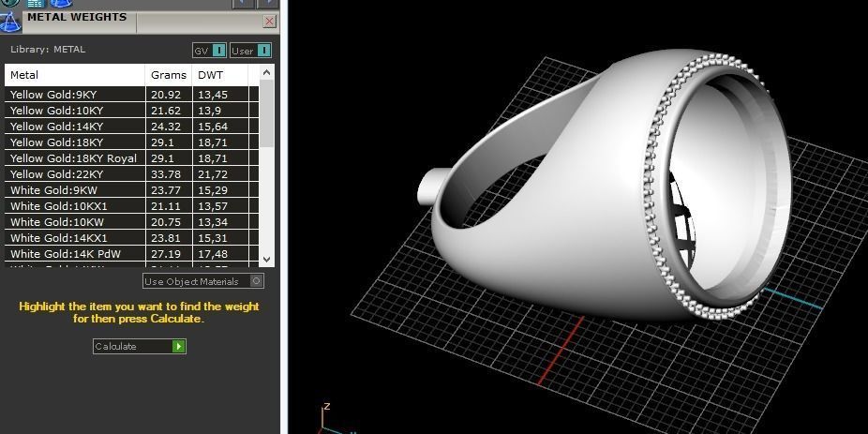Click the 33.78 grams value
The height and width of the screenshot is (434, 868).
pyautogui.click(x=166, y=174)
